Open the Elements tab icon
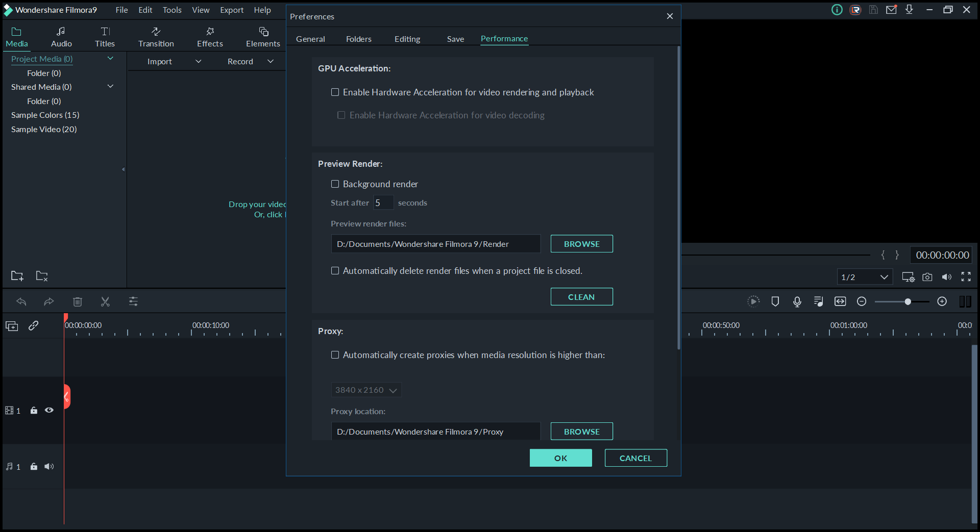This screenshot has height=532, width=980. (263, 32)
